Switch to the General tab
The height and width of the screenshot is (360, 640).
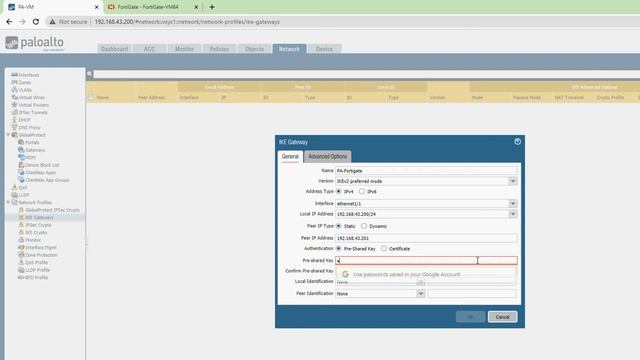tap(290, 156)
